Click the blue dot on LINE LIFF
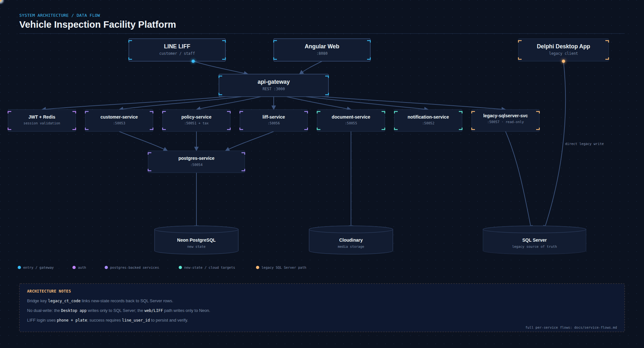Image resolution: width=644 pixels, height=348 pixels. [x=193, y=61]
